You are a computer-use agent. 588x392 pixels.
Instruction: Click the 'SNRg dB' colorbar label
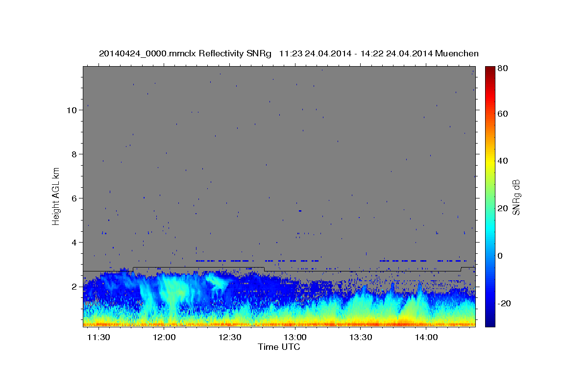click(x=516, y=197)
